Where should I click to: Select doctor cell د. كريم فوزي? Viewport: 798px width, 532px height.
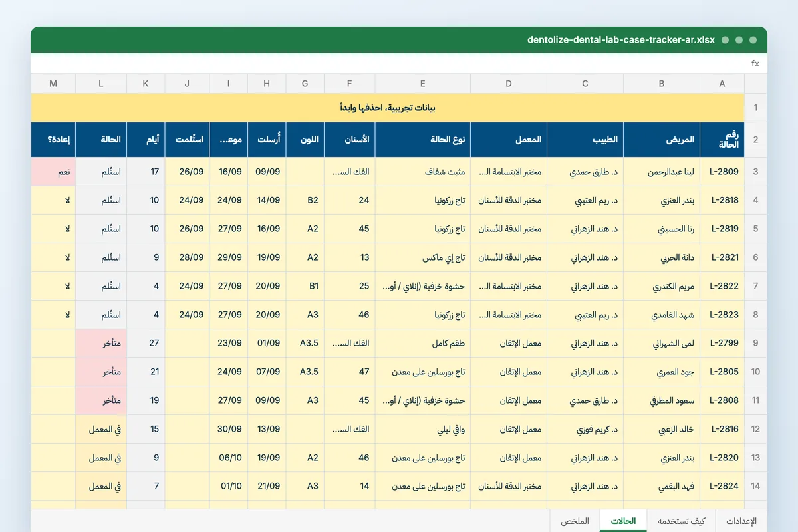[585, 429]
